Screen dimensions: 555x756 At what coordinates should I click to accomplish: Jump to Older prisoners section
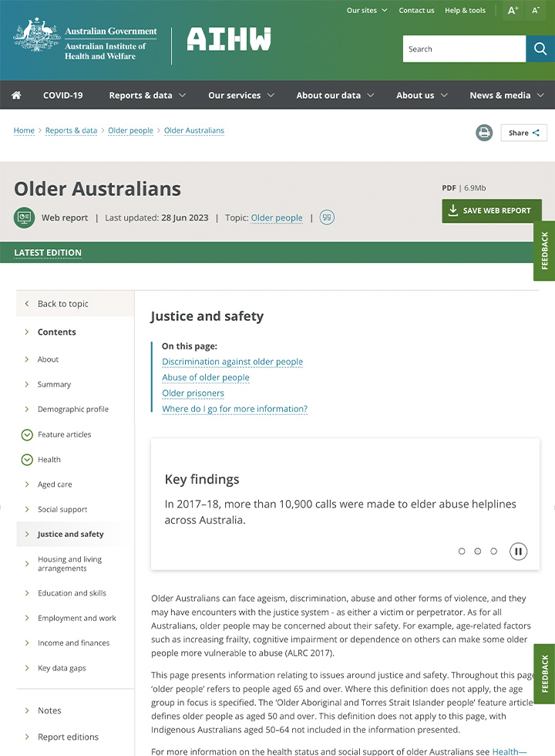tap(193, 393)
